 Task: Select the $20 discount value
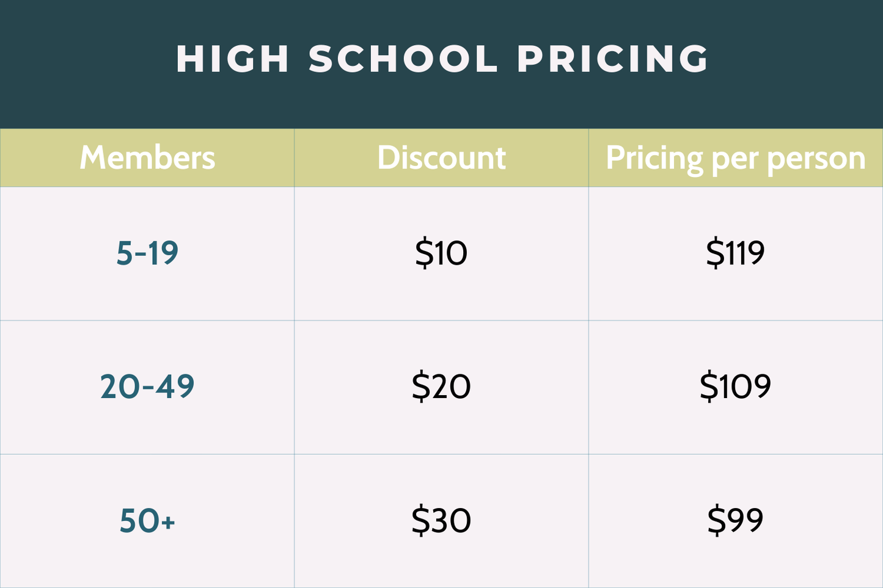[x=441, y=387]
